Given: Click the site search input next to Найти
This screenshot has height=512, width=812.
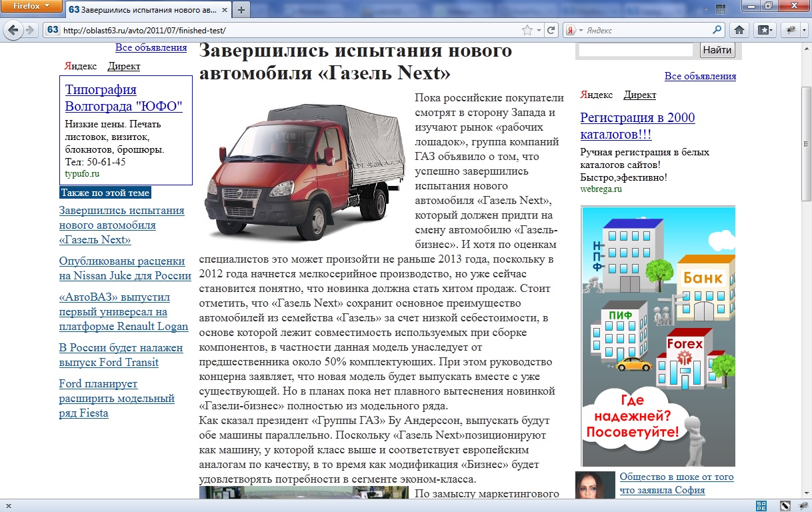Looking at the screenshot, I should click(x=636, y=50).
